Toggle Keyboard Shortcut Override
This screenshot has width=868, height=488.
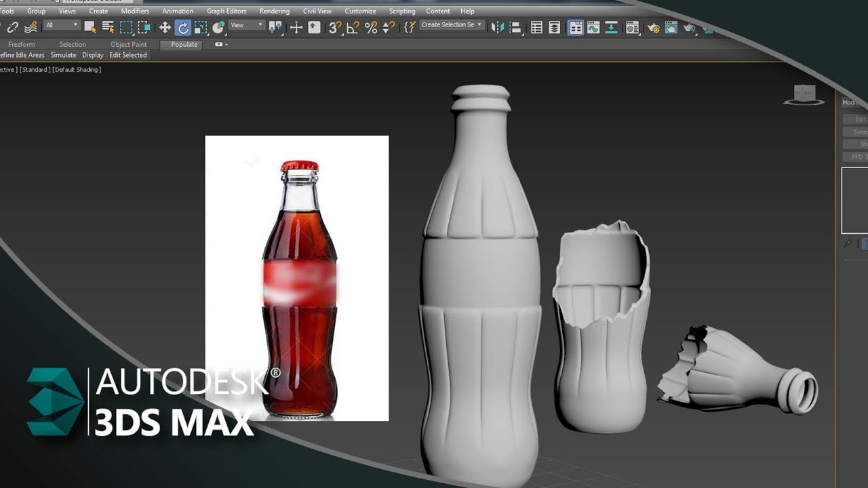click(x=314, y=27)
